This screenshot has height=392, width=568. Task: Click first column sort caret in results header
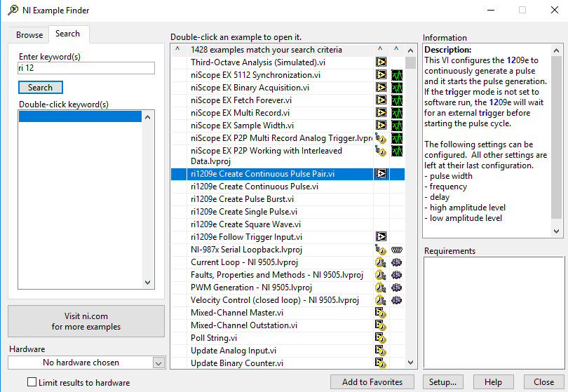click(177, 49)
